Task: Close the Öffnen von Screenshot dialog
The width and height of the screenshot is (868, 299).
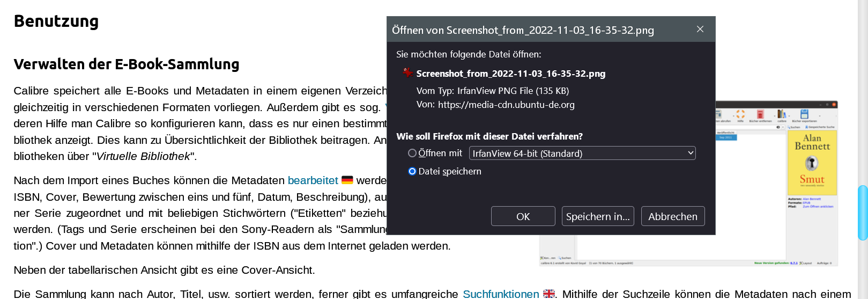Action: [700, 30]
